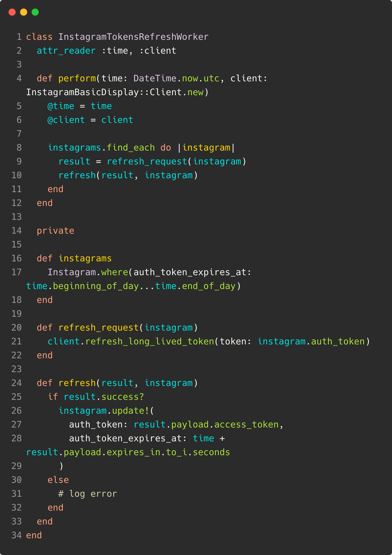This screenshot has height=555, width=392.
Task: Click InstagramBasicDisplay::Client text
Action: click(104, 92)
